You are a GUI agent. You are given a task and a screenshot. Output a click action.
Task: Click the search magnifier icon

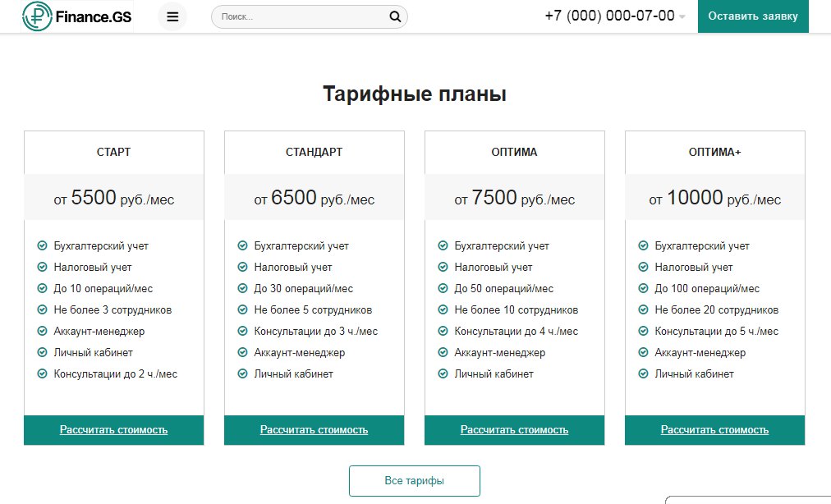point(395,16)
